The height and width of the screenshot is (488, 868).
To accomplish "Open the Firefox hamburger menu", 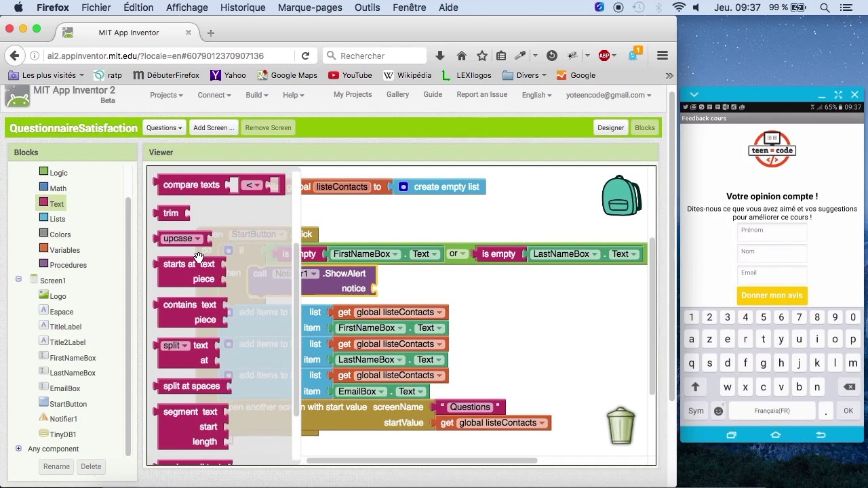I will (x=663, y=56).
